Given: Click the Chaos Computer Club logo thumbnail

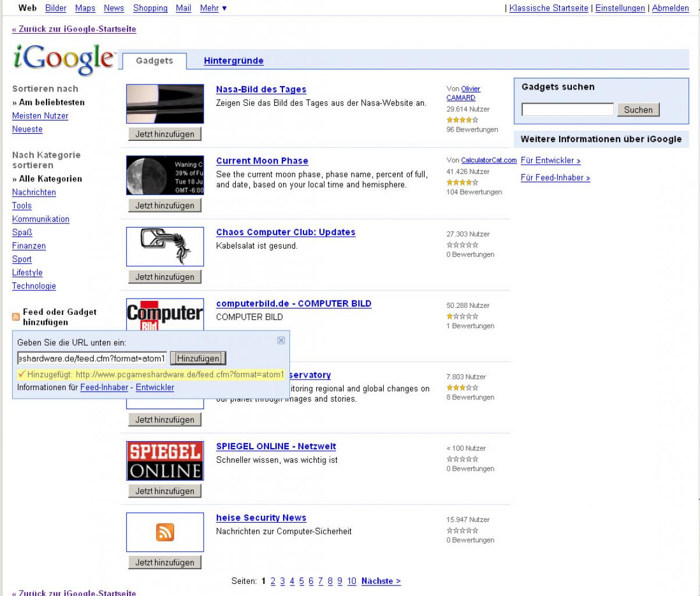Looking at the screenshot, I should pos(165,247).
